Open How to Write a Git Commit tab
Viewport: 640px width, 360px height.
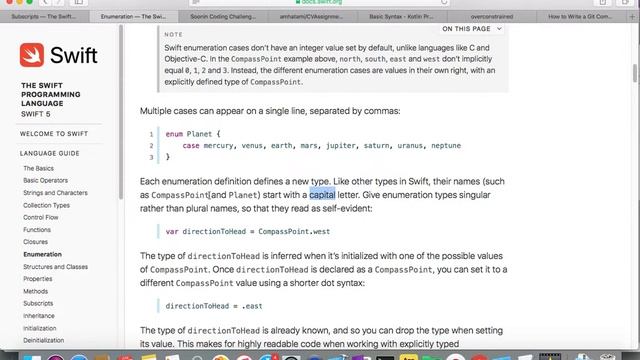click(580, 17)
